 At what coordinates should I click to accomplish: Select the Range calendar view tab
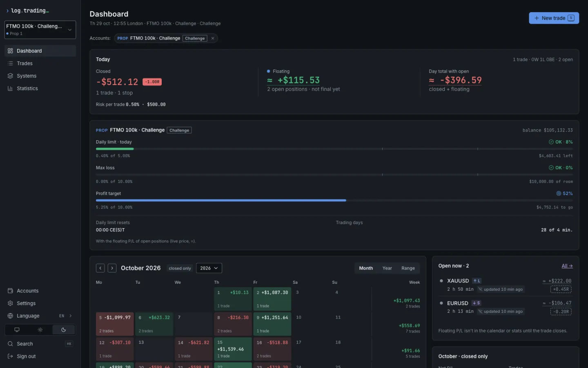click(408, 268)
